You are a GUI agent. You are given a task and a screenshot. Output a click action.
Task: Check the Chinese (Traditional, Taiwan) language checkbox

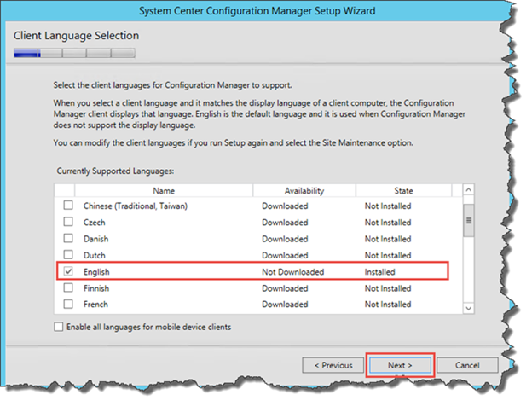coord(68,206)
